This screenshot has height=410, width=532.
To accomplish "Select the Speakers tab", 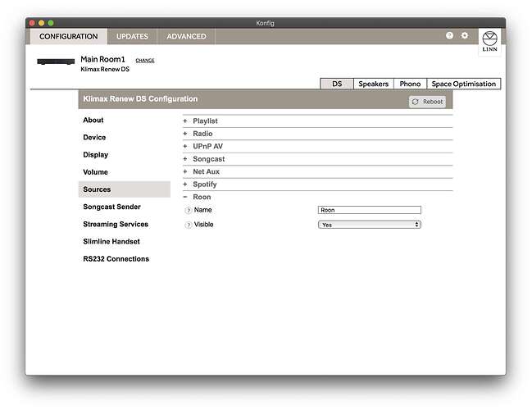I will [373, 84].
